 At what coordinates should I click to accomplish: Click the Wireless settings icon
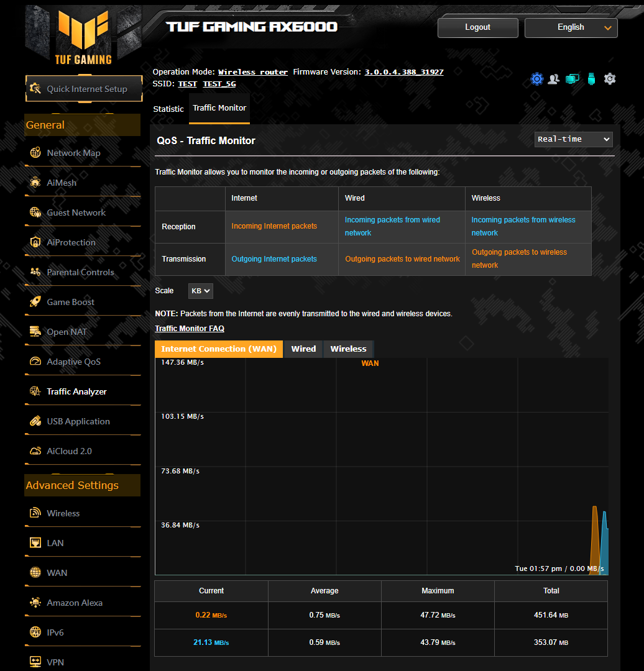(35, 513)
